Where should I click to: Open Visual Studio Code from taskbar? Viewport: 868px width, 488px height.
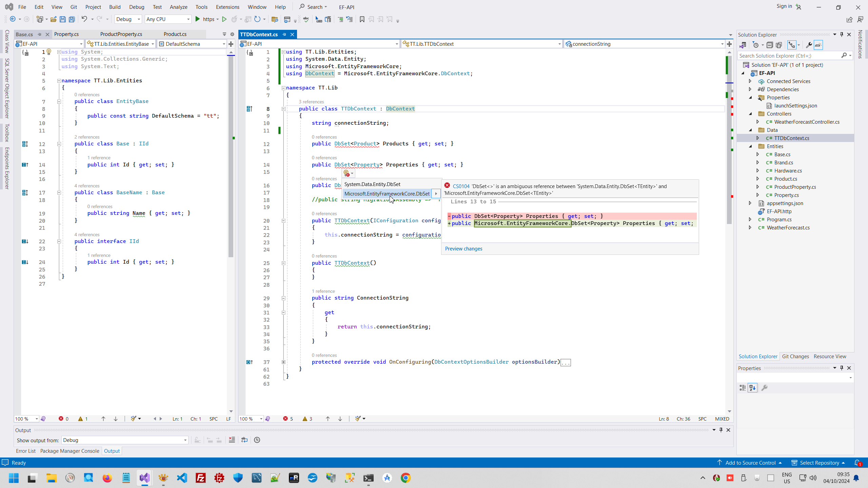[x=182, y=478]
